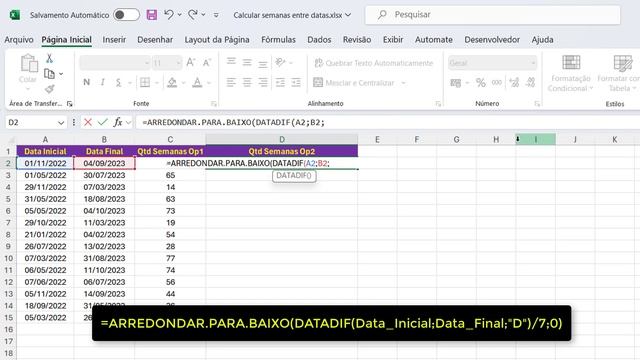Toggle Italic formatting
The image size is (640, 360).
[102, 82]
